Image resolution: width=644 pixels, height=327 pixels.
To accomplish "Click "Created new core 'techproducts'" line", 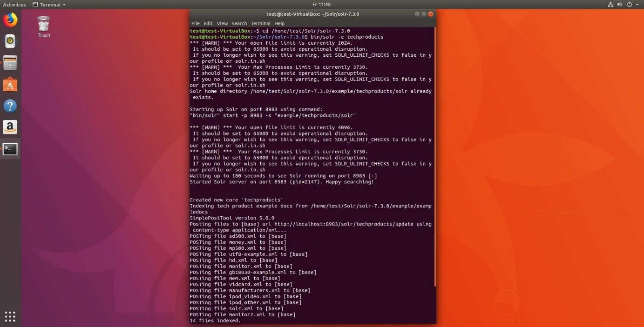I will (x=237, y=200).
